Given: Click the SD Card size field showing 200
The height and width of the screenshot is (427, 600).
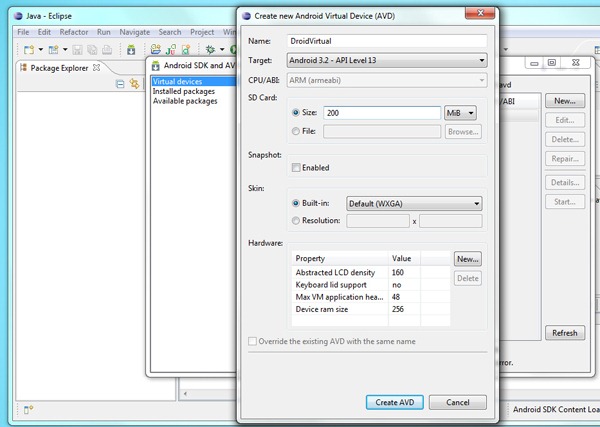Looking at the screenshot, I should [382, 113].
